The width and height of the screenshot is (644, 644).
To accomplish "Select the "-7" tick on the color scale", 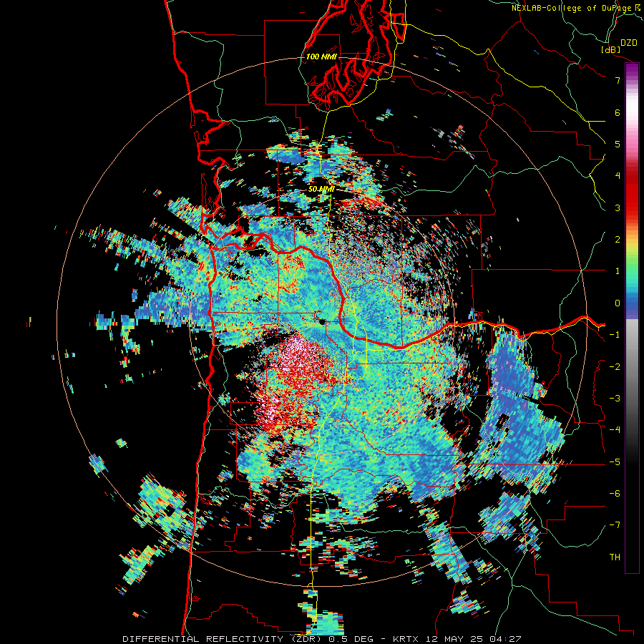I will click(x=615, y=525).
